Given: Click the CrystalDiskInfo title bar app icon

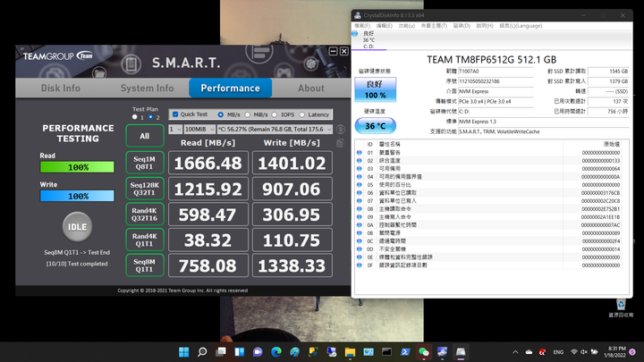Looking at the screenshot, I should [x=357, y=15].
